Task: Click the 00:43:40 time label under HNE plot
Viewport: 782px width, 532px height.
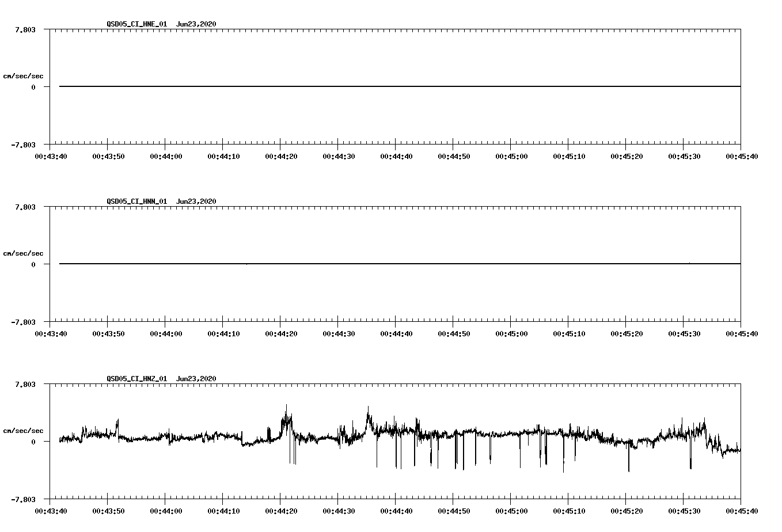Action: (x=51, y=156)
